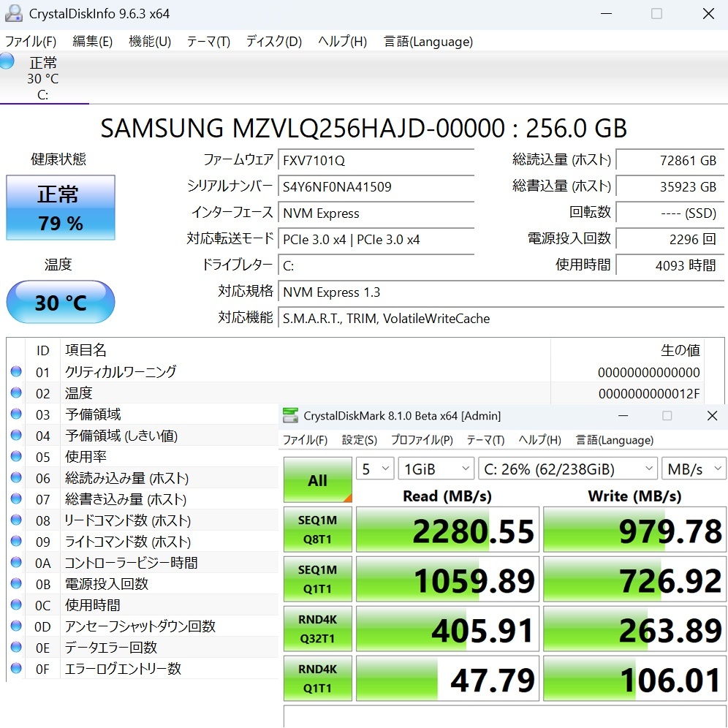
Task: Open ファイル(F) menu in CrystalDiskMark
Action: tap(305, 440)
